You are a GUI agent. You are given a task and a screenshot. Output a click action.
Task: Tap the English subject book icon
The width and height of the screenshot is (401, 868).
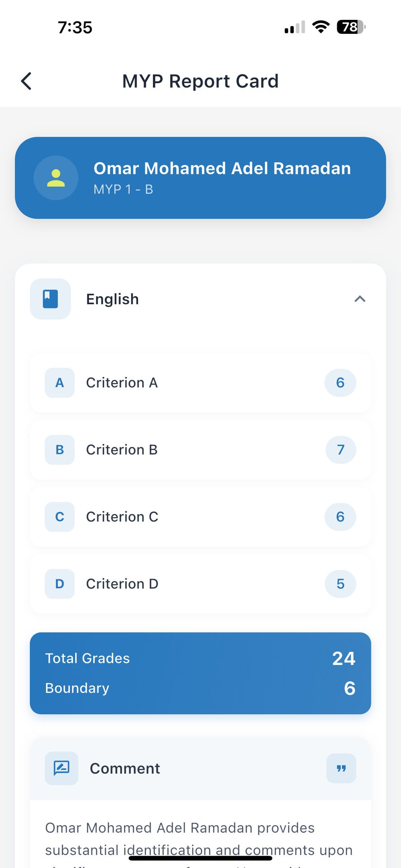pyautogui.click(x=50, y=299)
